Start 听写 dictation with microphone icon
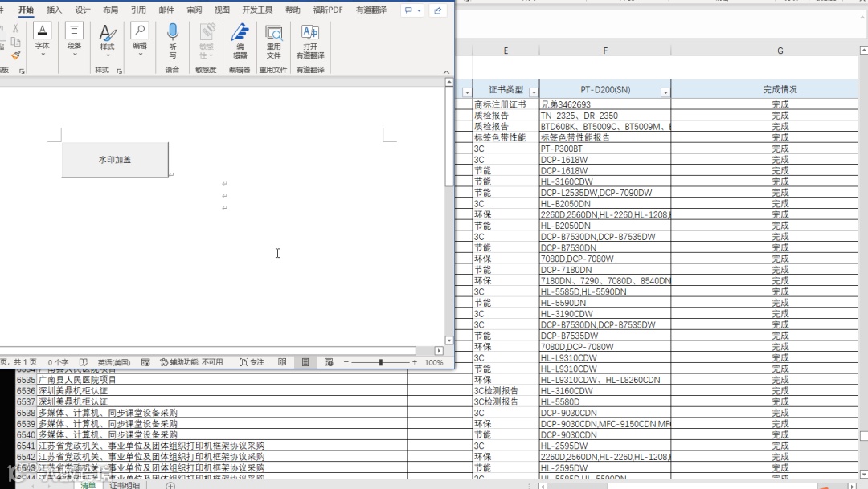Screen dimensions: 868x489 (173, 40)
